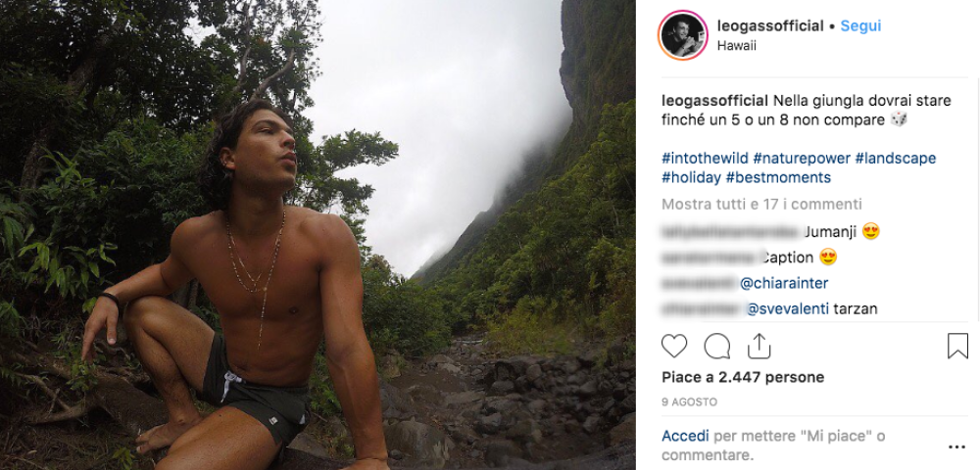Click the @chiarainter mention
The width and height of the screenshot is (980, 470).
[x=784, y=283]
